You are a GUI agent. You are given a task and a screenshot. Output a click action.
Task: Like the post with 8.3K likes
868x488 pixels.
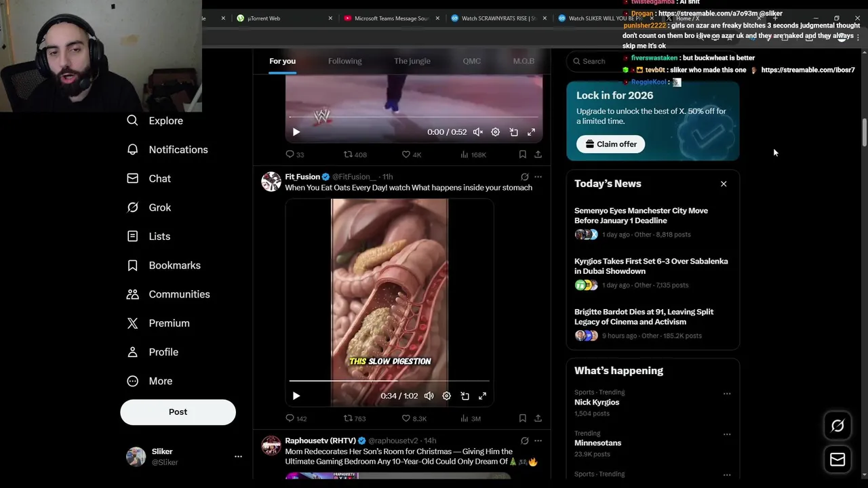(414, 418)
